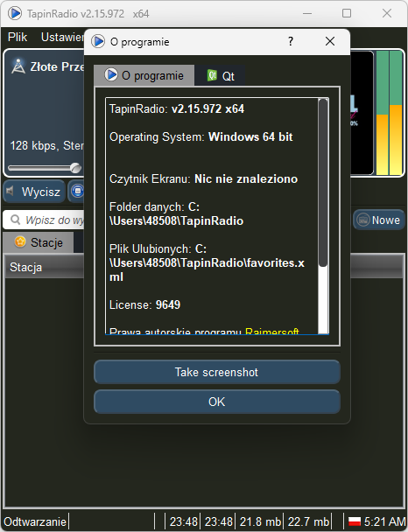Viewport: 408px width, 532px height.
Task: Click the audio level meter bars
Action: coord(390,113)
